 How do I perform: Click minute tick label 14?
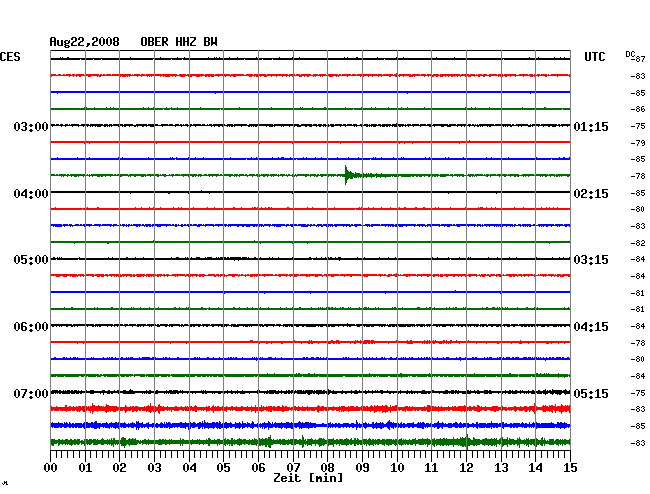(535, 467)
